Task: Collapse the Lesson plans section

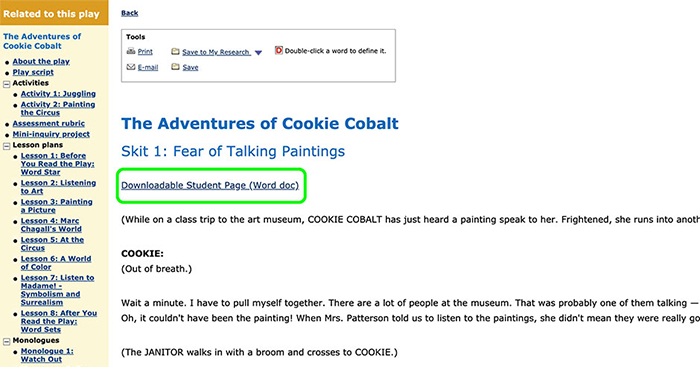Action: click(x=6, y=146)
